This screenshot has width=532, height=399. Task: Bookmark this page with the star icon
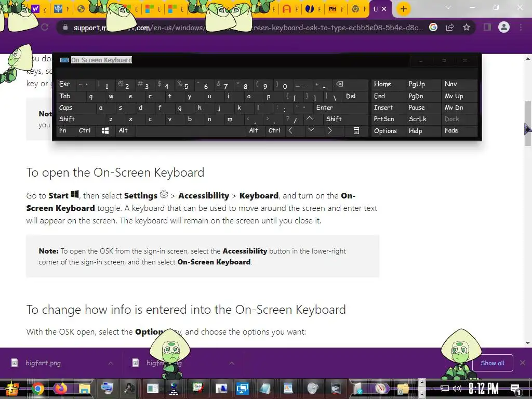tap(467, 27)
